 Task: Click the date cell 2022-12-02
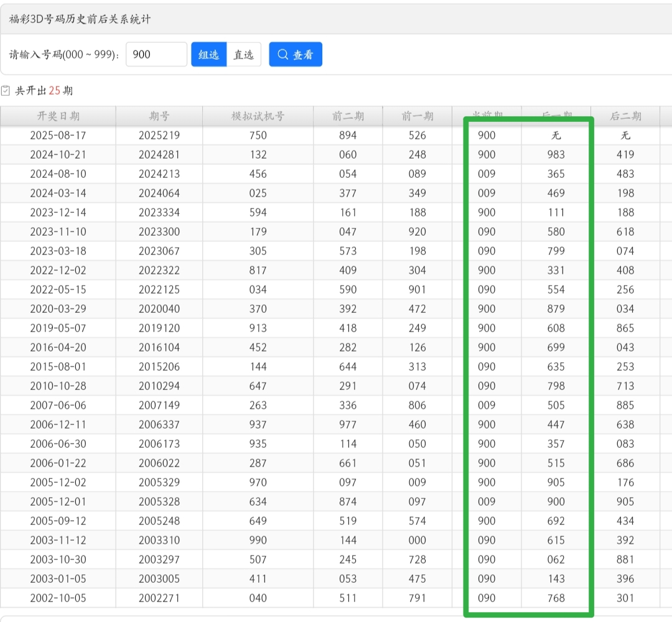click(x=58, y=271)
